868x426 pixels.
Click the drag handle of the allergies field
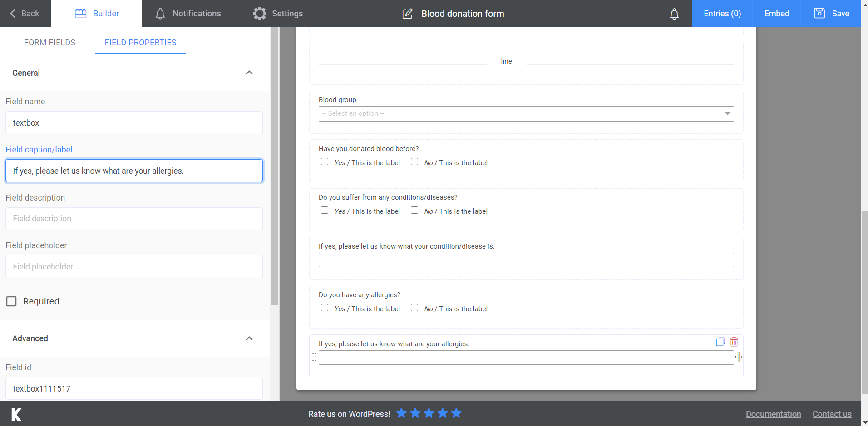[314, 357]
